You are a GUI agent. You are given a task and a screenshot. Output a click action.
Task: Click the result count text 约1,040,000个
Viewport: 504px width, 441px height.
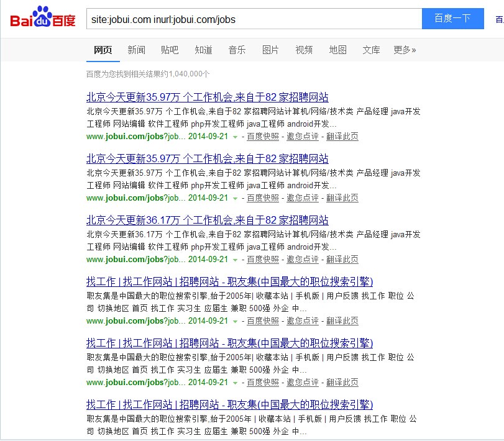point(185,74)
